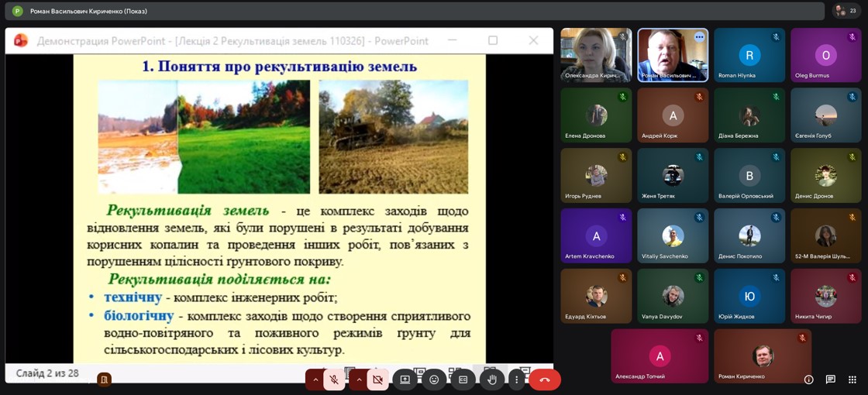The height and width of the screenshot is (395, 868).
Task: Start presenting your screen
Action: tap(405, 380)
